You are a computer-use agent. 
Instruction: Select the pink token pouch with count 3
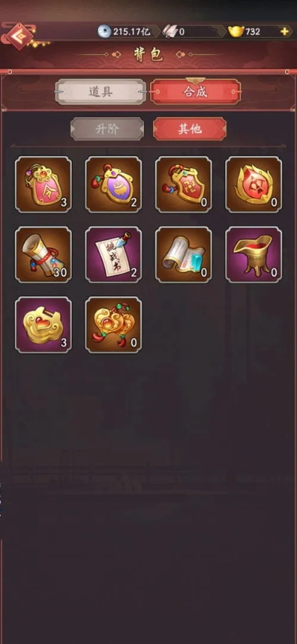pos(43,184)
